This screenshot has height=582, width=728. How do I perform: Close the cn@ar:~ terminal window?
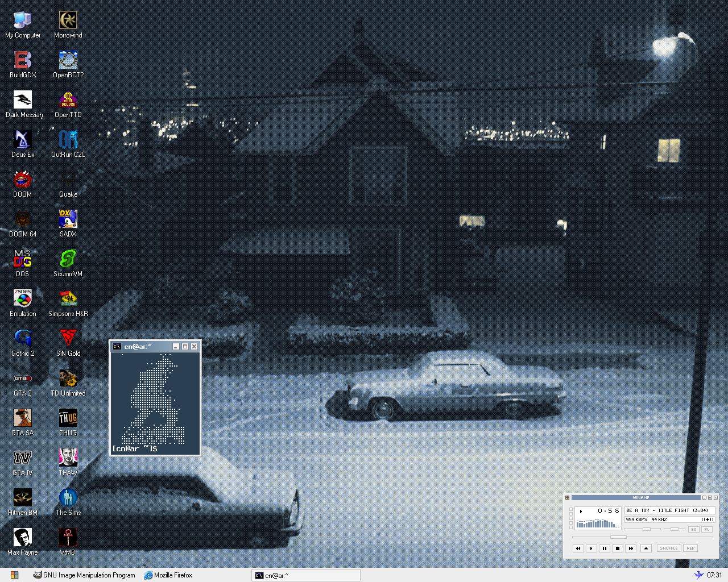195,347
